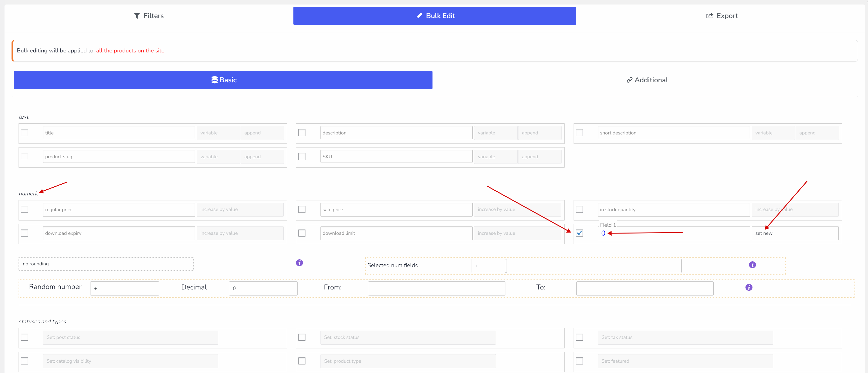The image size is (868, 373).
Task: Switch to the Additional sub-tab
Action: [647, 80]
